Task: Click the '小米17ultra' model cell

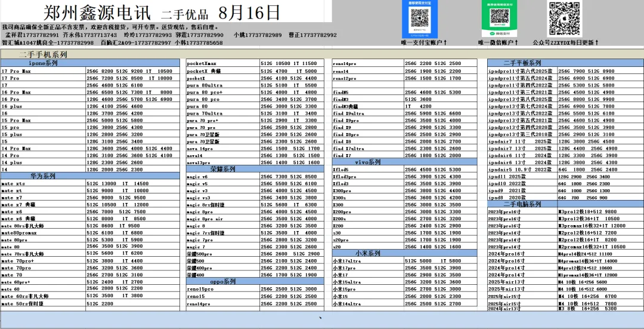Action: pyautogui.click(x=367, y=261)
